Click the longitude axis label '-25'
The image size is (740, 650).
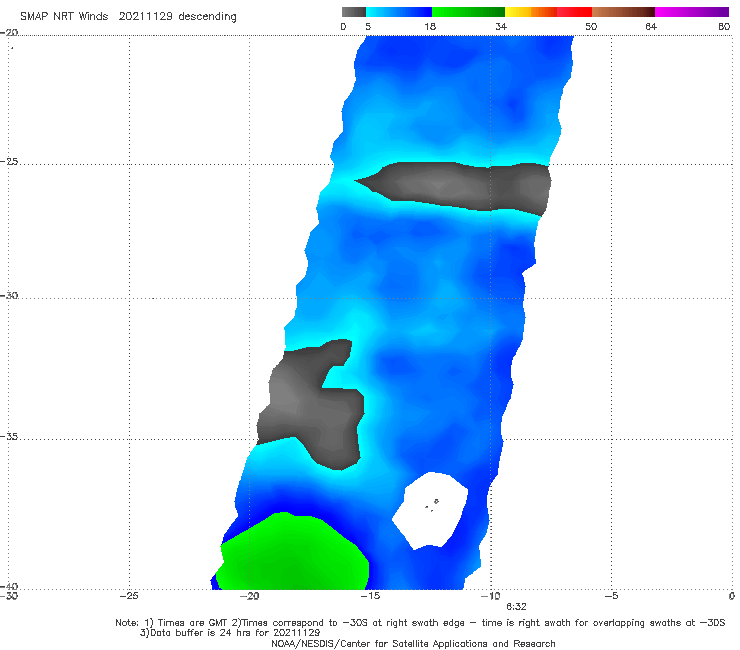129,596
